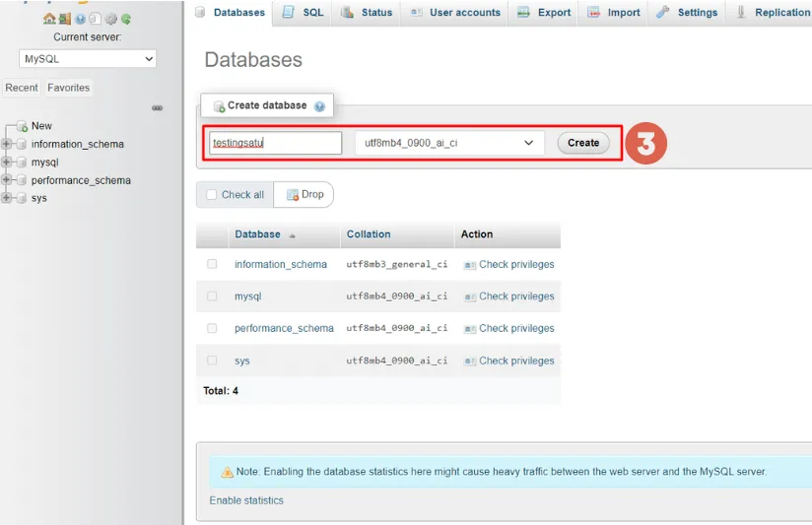This screenshot has height=525, width=812.
Task: Expand information_schema node in tree
Action: (6, 144)
